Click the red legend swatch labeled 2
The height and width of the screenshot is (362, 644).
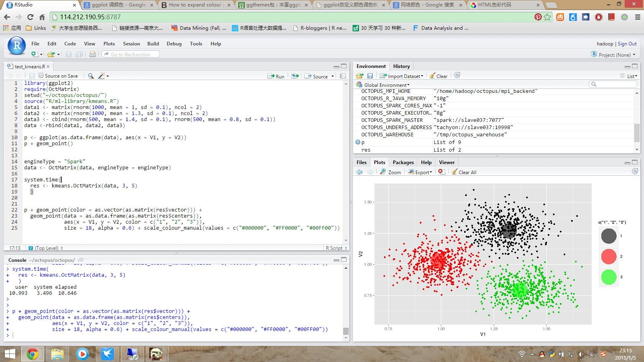[x=609, y=257]
